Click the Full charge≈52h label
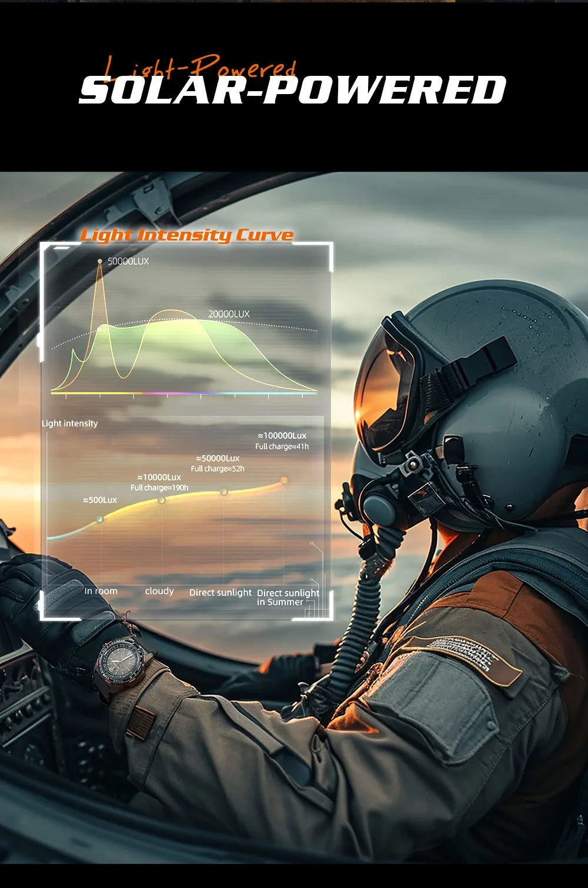Screen dimensions: 588x888 pyautogui.click(x=218, y=469)
